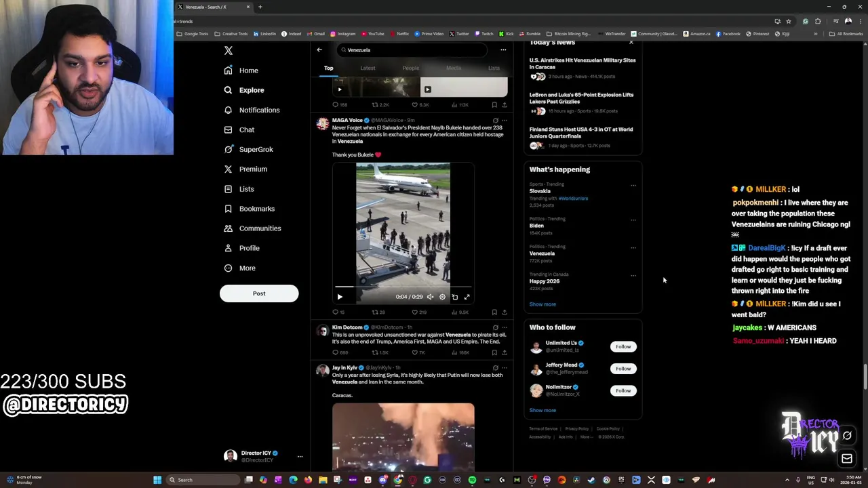
Task: Open more options on MAGA Voice post
Action: click(504, 120)
